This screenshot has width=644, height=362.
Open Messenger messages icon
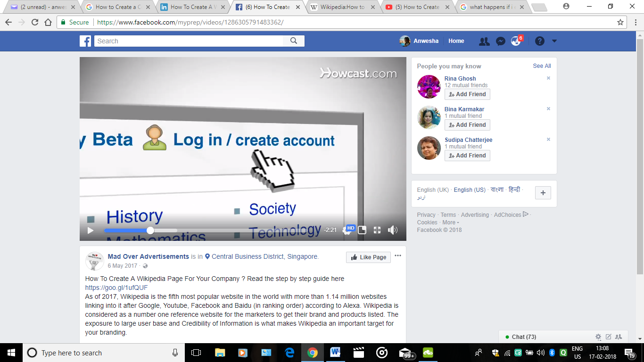(501, 41)
